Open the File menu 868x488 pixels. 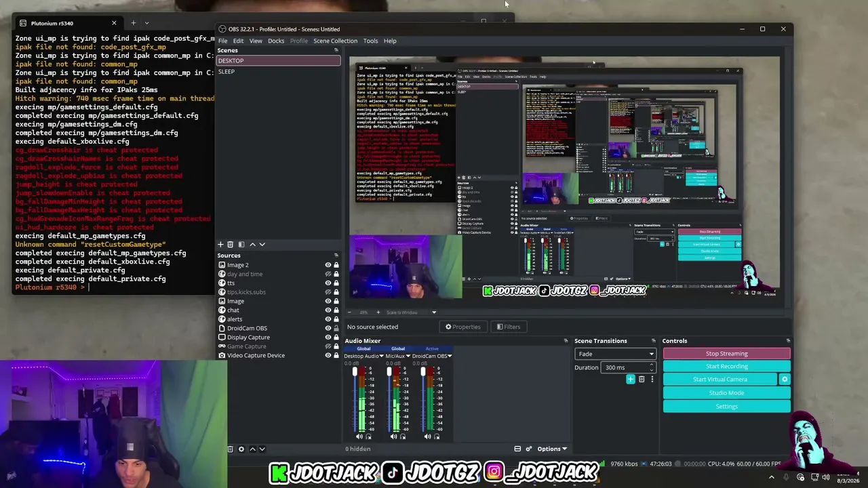point(222,41)
